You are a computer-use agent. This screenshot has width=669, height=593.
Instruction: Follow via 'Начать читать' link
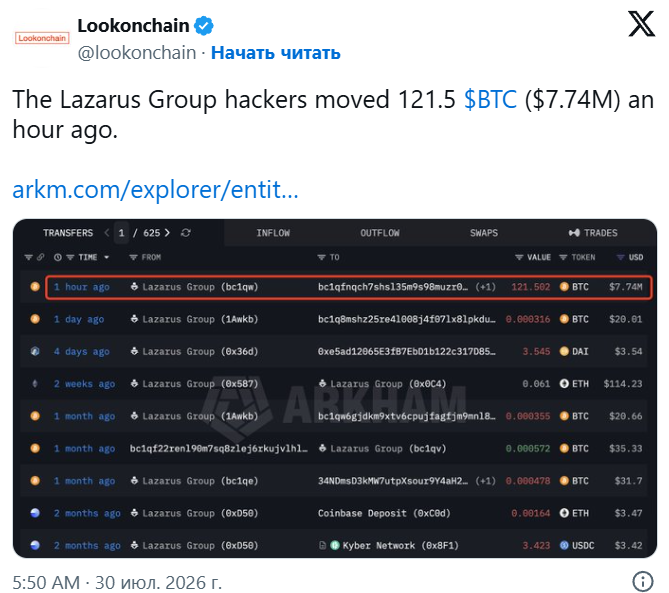pos(276,53)
